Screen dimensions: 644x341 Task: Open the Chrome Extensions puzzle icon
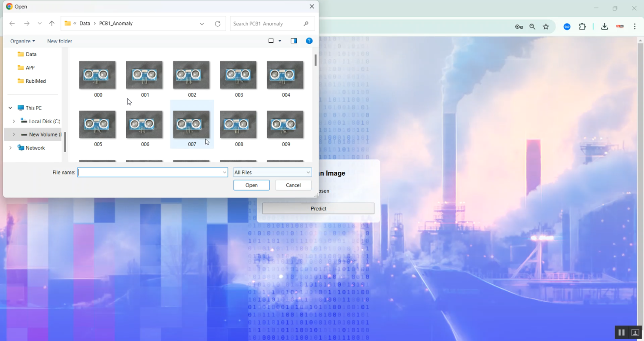[x=582, y=27]
